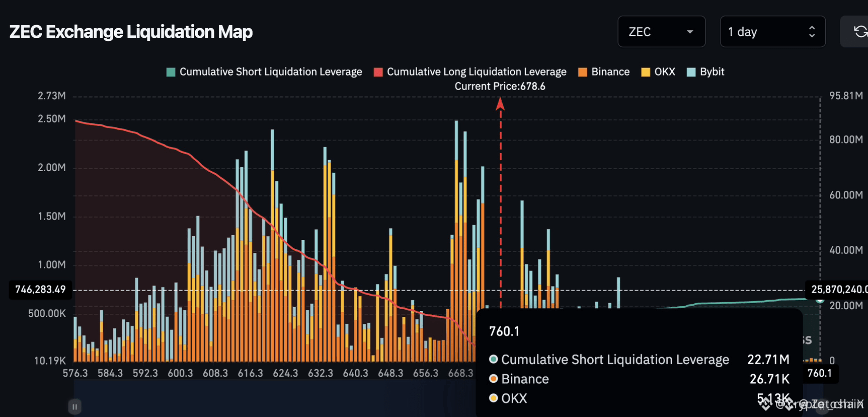
Task: Click the OKX row label in the tooltip
Action: click(514, 399)
